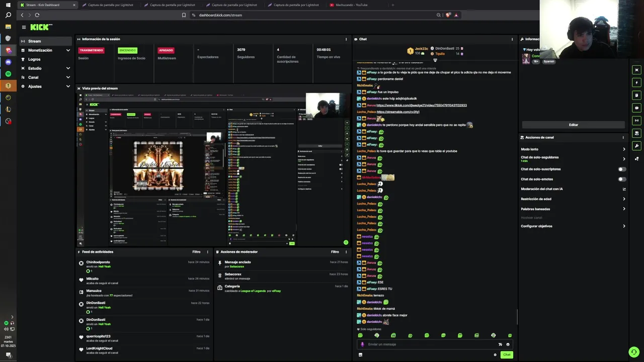Open Acciones de moderador three-dot menu
644x362 pixels.
(346, 252)
